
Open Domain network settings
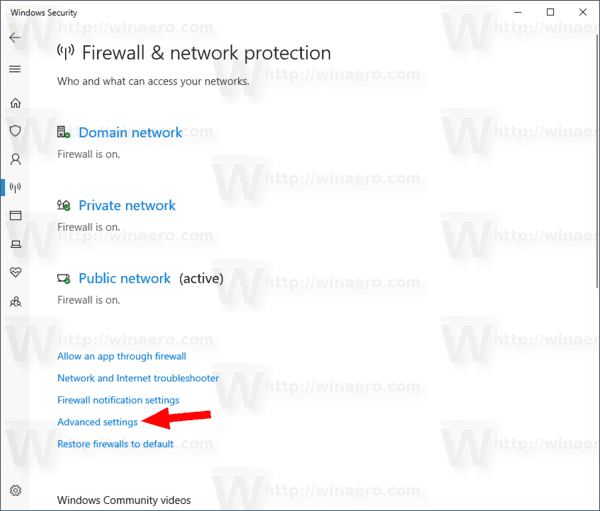[x=130, y=132]
